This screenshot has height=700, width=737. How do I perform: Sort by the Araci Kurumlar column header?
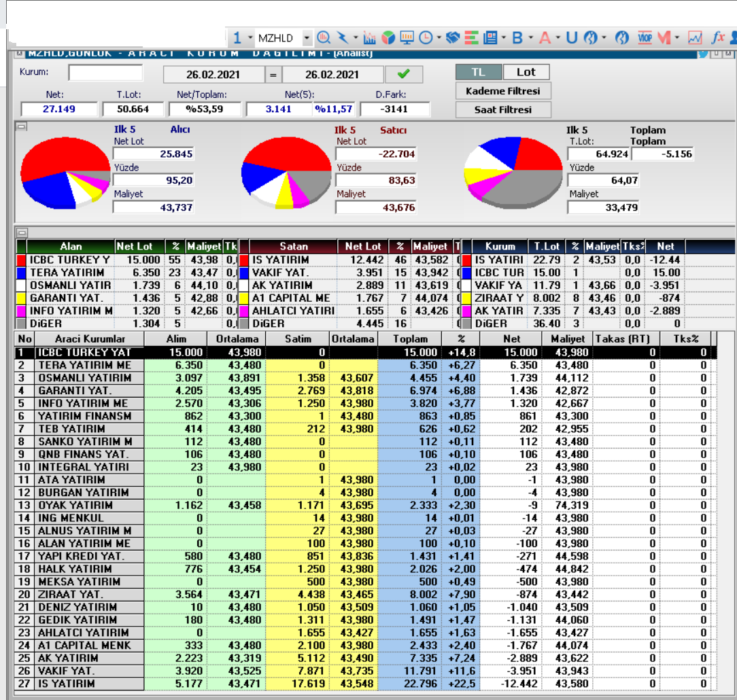[90, 338]
